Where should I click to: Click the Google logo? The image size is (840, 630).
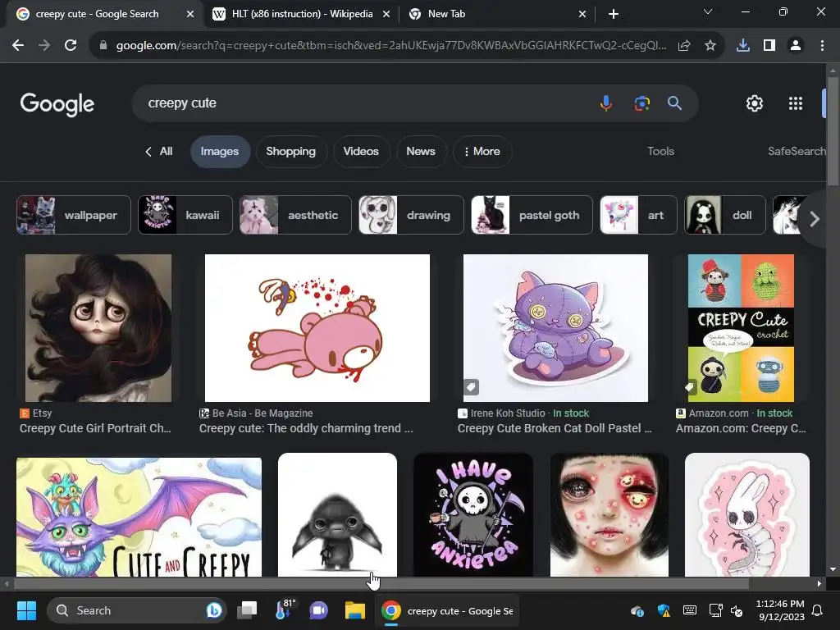(57, 104)
